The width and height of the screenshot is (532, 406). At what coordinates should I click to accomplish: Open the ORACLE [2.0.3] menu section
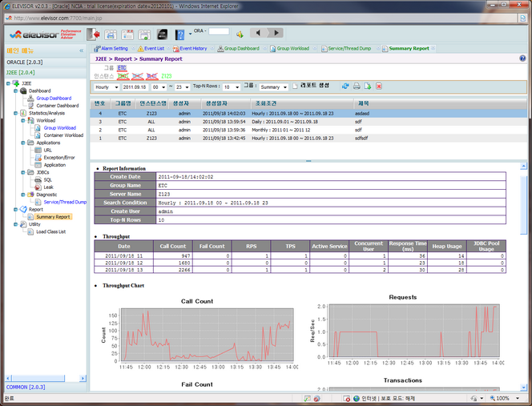coord(46,62)
